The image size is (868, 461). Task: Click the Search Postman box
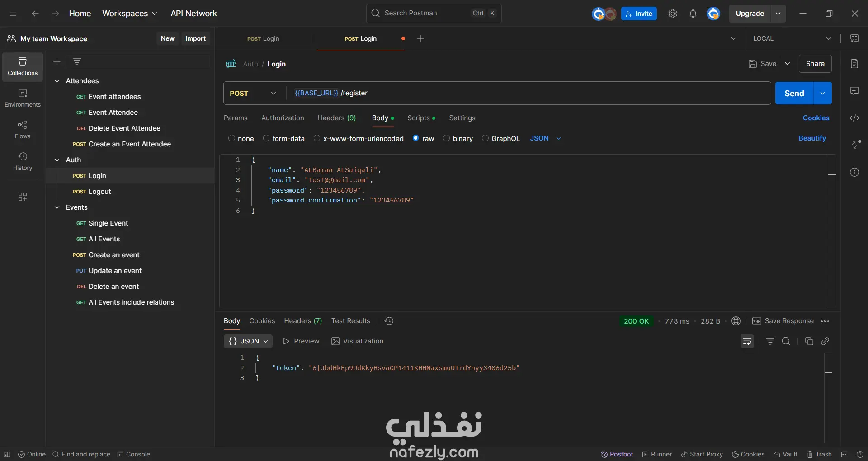click(x=434, y=14)
